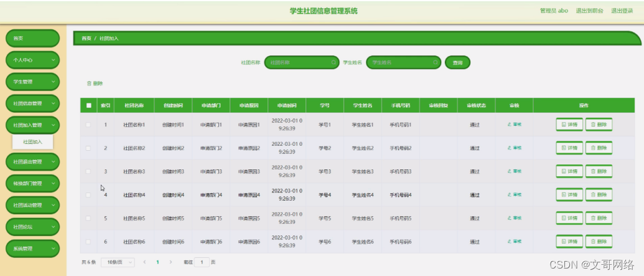
Task: Expand the 学生管理 sidebar menu
Action: (x=32, y=82)
